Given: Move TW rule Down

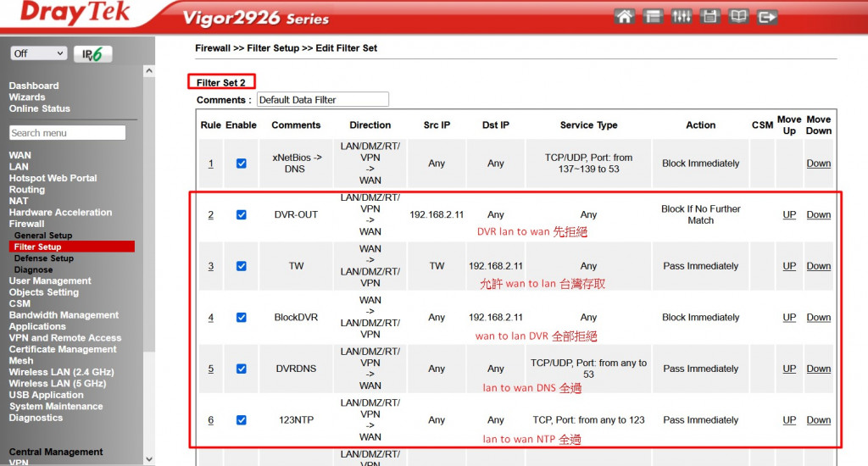Looking at the screenshot, I should [x=818, y=266].
